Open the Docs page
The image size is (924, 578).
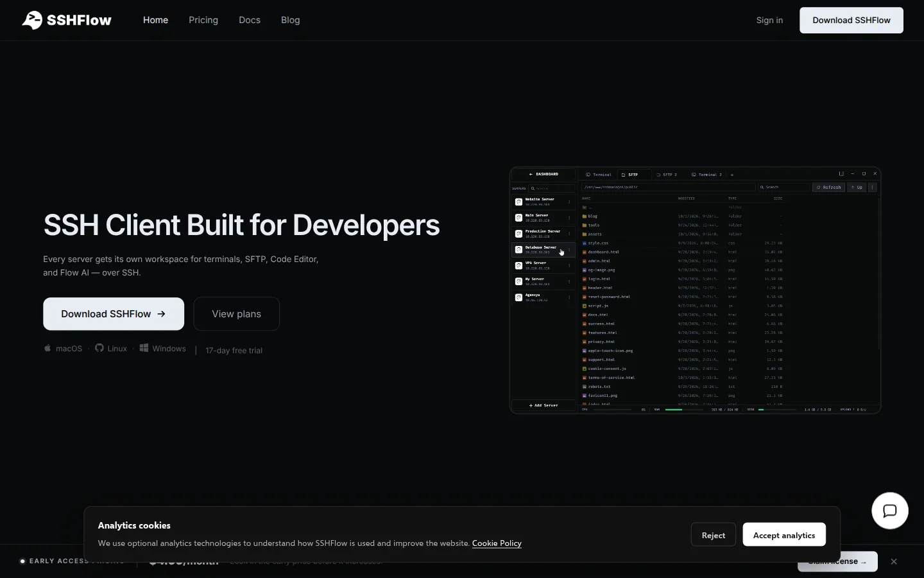pyautogui.click(x=250, y=20)
